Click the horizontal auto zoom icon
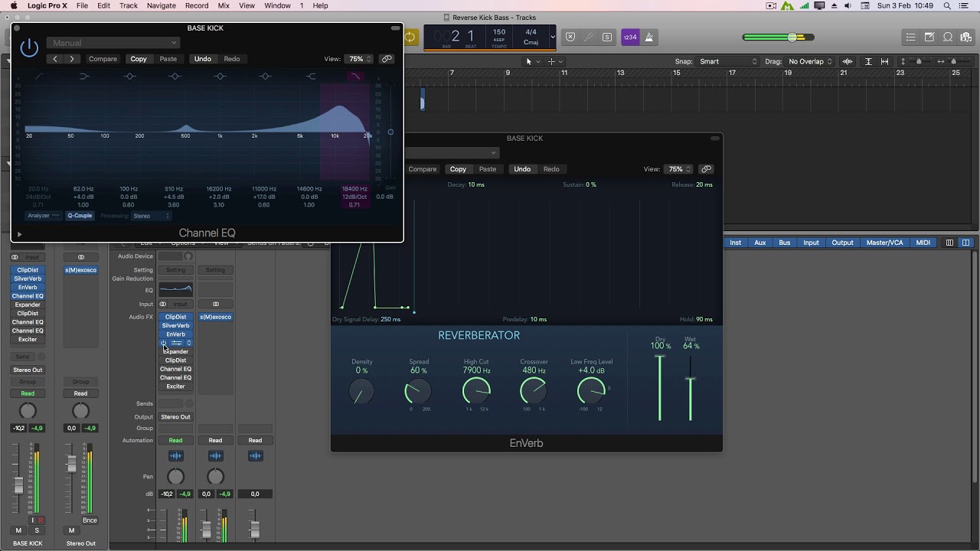This screenshot has width=980, height=551. click(885, 61)
